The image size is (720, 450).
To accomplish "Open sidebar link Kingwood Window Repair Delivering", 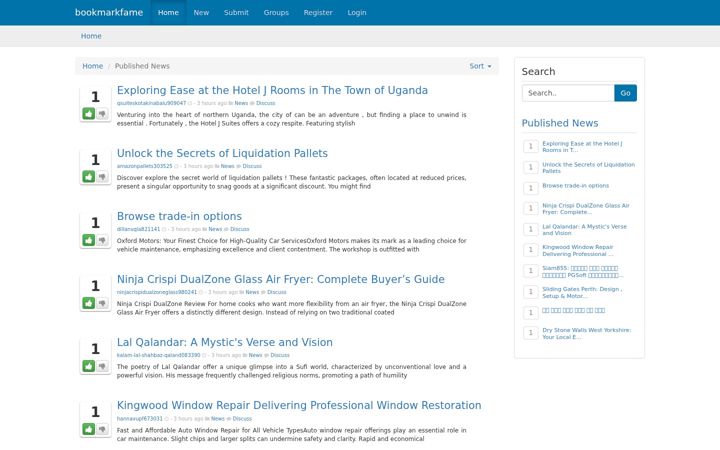I will [578, 250].
